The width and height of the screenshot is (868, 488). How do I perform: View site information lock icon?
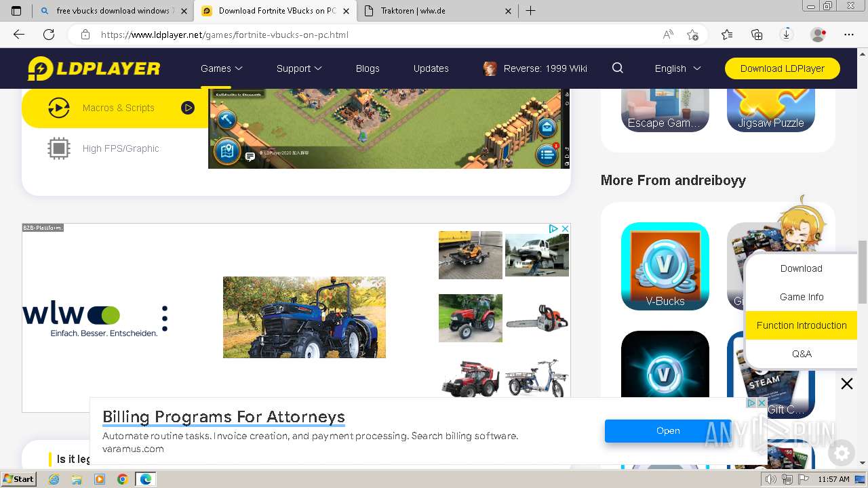85,35
